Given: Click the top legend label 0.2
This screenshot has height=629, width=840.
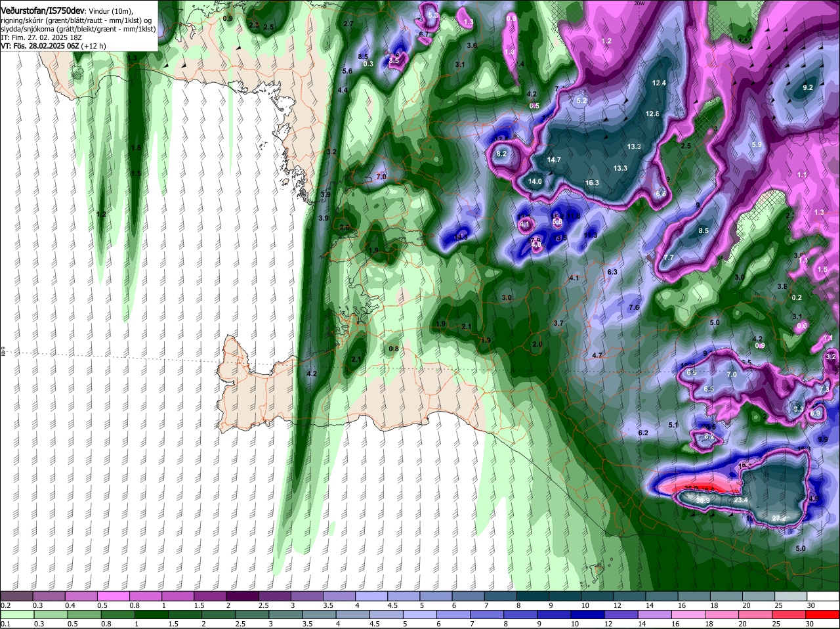Looking at the screenshot, I should [5, 605].
